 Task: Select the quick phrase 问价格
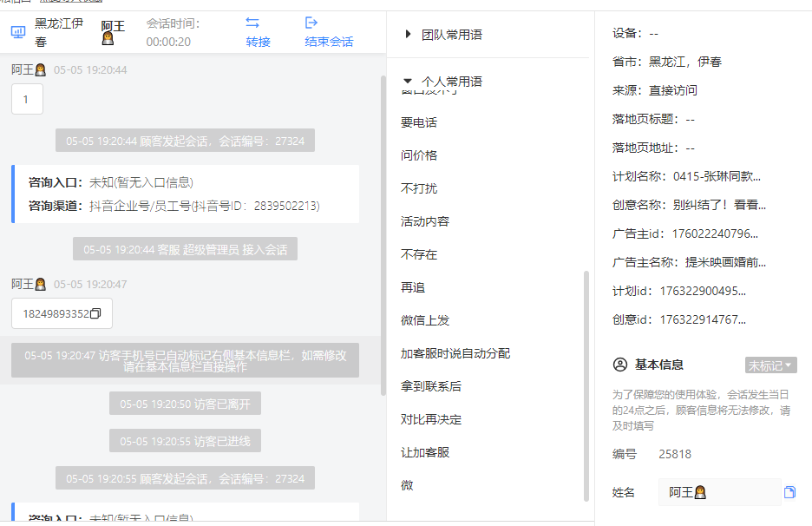(x=419, y=155)
